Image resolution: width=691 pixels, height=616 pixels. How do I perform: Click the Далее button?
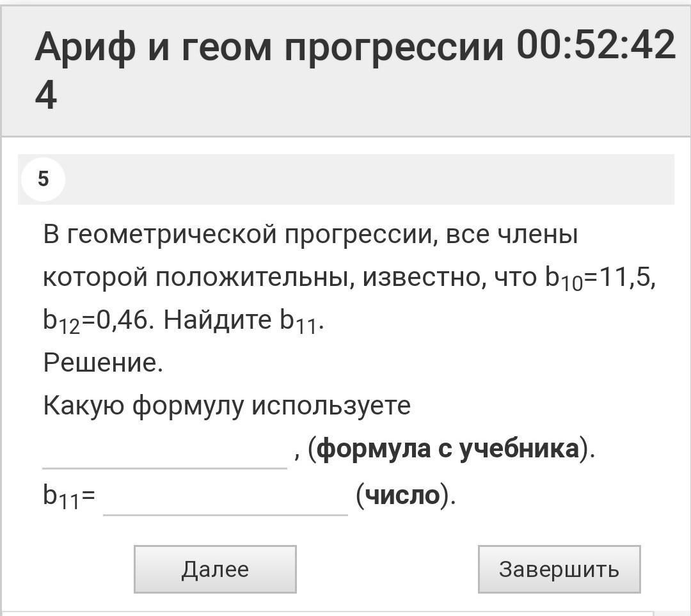pos(215,569)
